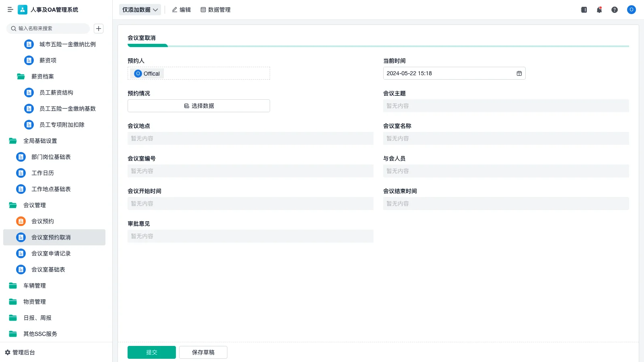Click the 保存草稿 button
The image size is (644, 362).
203,352
